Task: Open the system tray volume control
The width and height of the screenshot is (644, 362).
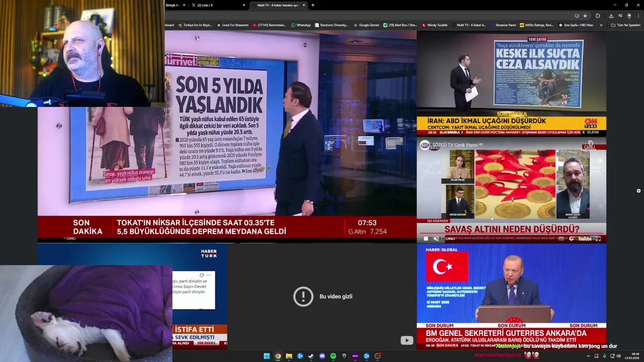Action: pyautogui.click(x=619, y=356)
